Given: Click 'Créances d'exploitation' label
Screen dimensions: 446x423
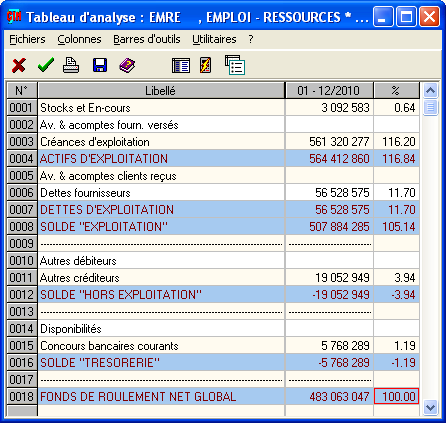Looking at the screenshot, I should (95, 142).
